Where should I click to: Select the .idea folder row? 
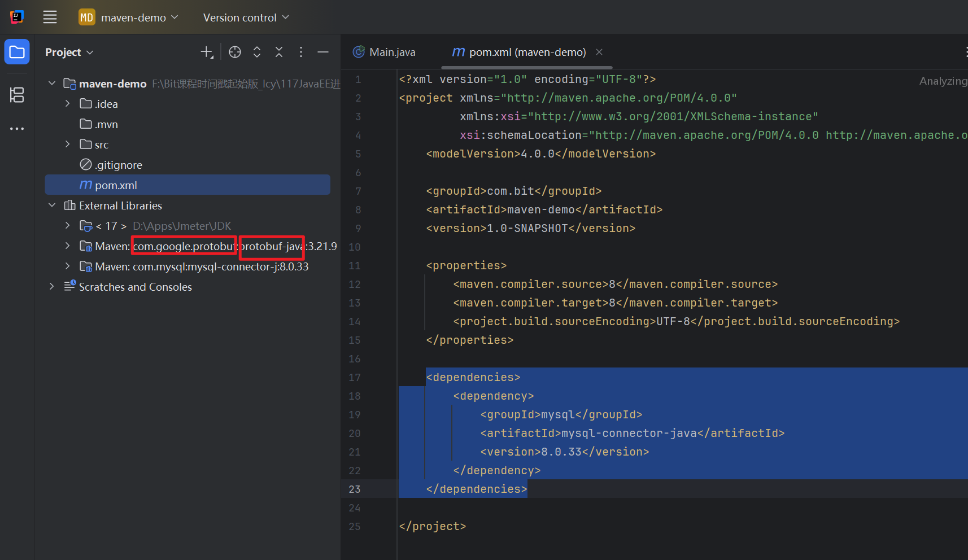pos(188,103)
